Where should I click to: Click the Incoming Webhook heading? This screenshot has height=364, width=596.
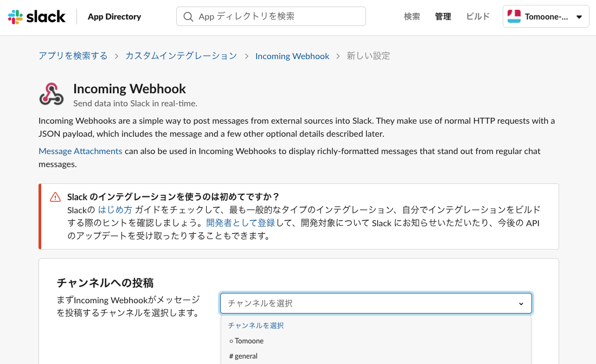point(130,88)
